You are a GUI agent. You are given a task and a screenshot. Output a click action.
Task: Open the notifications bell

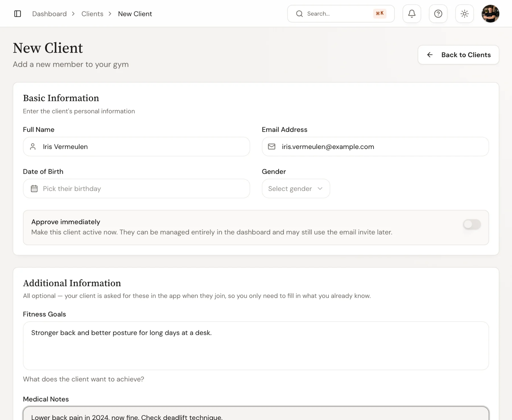point(412,14)
